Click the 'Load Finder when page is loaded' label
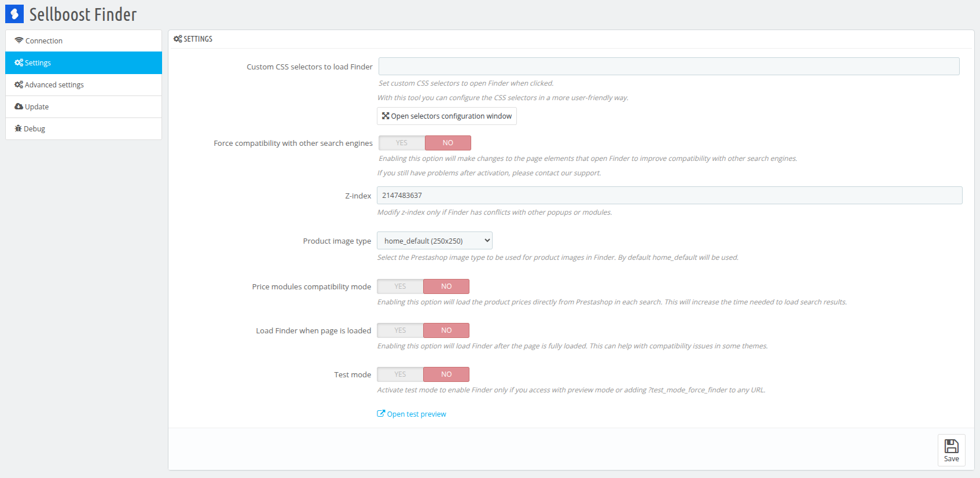 pos(314,330)
